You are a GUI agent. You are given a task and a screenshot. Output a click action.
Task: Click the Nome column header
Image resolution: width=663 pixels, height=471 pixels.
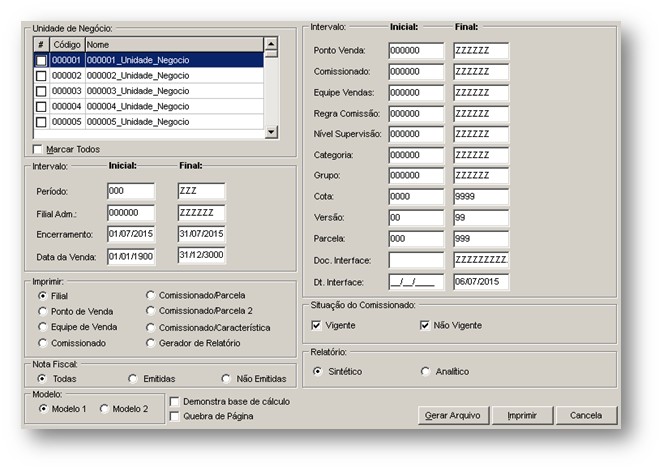click(x=174, y=45)
